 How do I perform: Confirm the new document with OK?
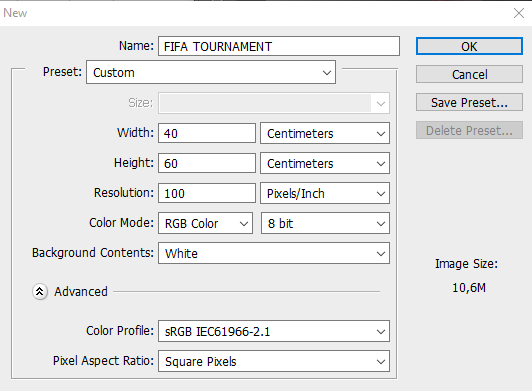(469, 46)
